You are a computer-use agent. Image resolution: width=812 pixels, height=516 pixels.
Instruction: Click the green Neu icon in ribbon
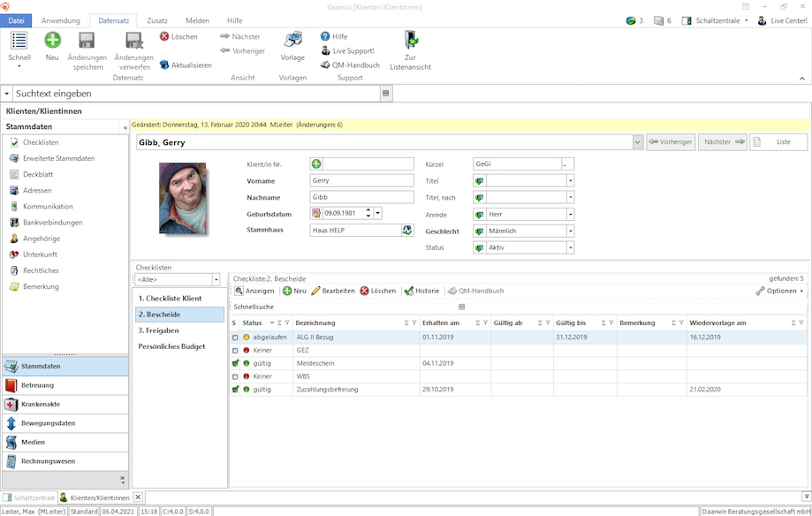[x=52, y=40]
